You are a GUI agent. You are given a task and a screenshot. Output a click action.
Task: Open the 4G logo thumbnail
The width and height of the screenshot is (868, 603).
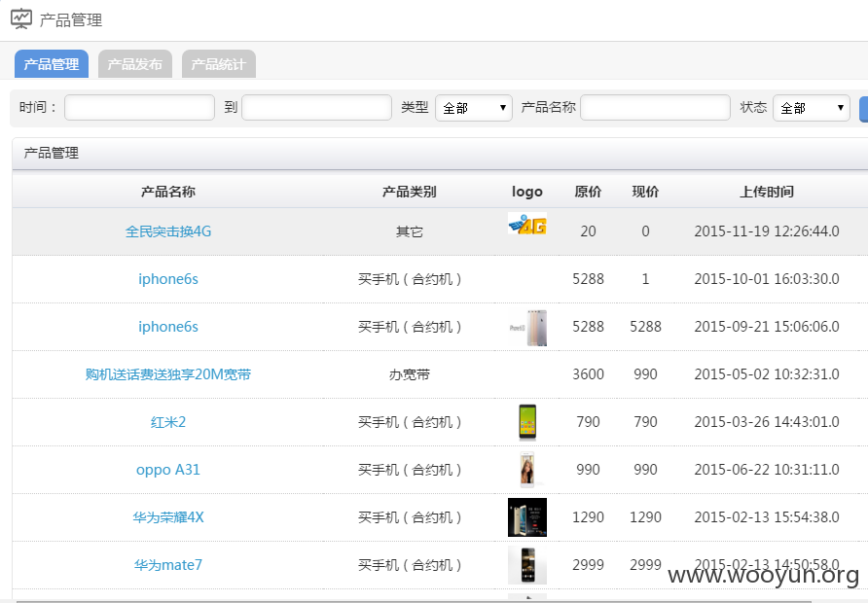click(x=527, y=224)
